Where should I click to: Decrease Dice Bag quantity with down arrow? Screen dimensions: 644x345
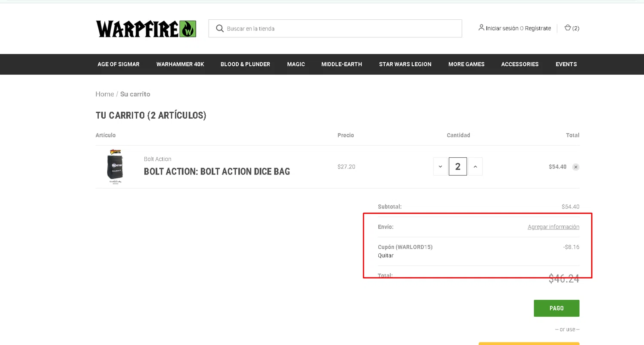tap(440, 167)
